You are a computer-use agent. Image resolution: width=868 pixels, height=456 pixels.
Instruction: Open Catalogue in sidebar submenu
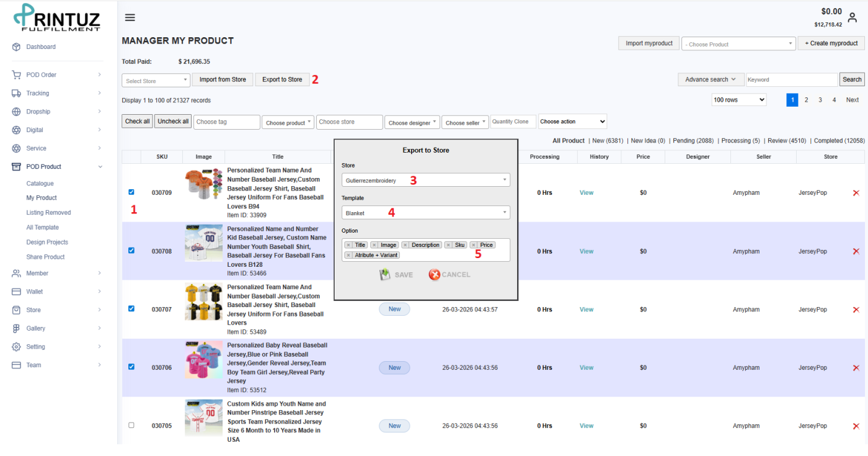point(40,184)
